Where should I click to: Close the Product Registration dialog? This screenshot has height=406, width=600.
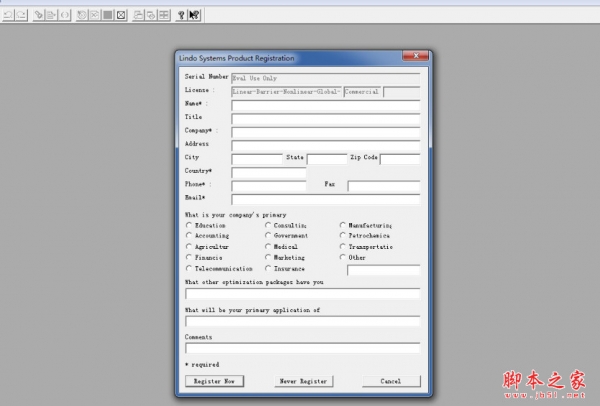click(416, 56)
